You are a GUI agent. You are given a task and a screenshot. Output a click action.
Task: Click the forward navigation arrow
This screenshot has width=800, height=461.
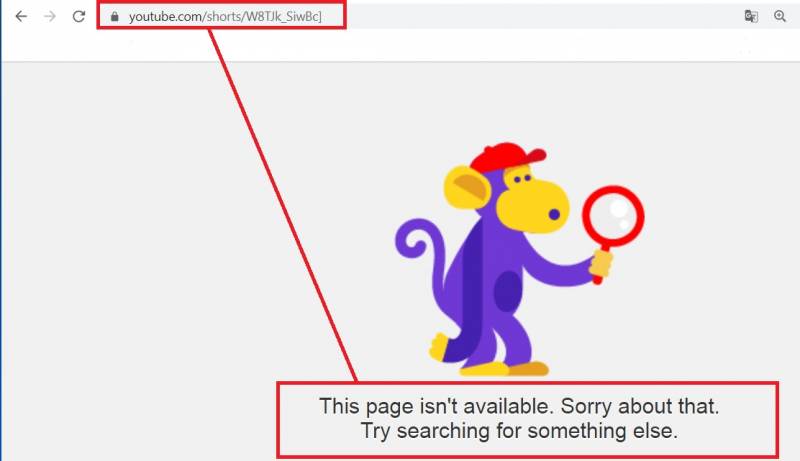coord(49,16)
